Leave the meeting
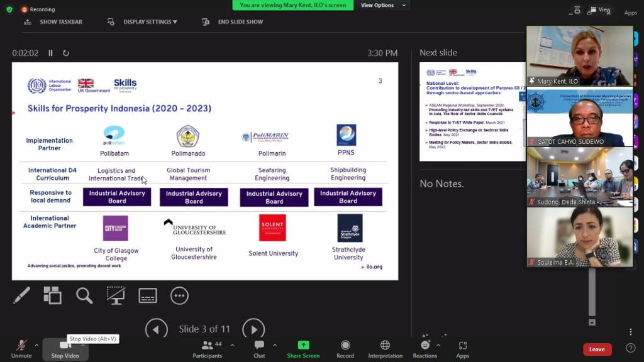The width and height of the screenshot is (644, 362). point(597,349)
